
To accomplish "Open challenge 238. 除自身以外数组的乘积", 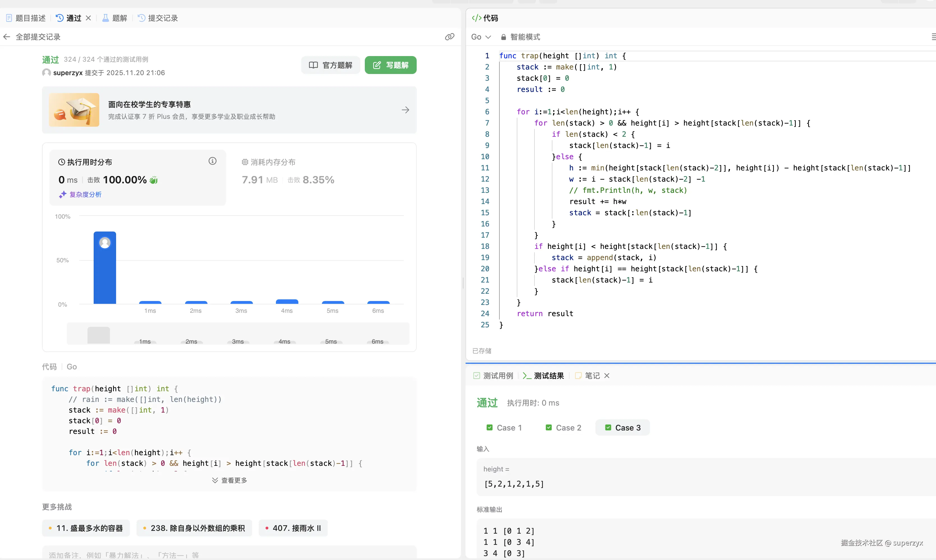I will pyautogui.click(x=194, y=528).
